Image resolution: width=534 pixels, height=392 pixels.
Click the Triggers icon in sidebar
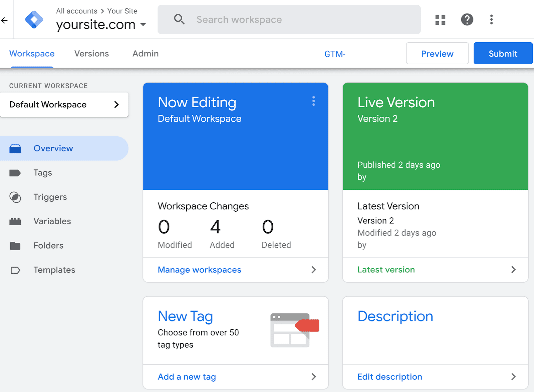(15, 197)
